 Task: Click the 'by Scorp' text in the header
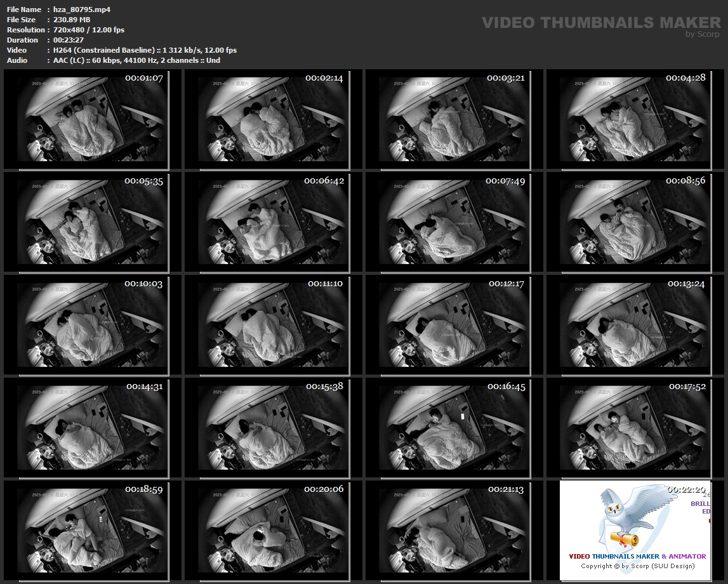[x=703, y=34]
